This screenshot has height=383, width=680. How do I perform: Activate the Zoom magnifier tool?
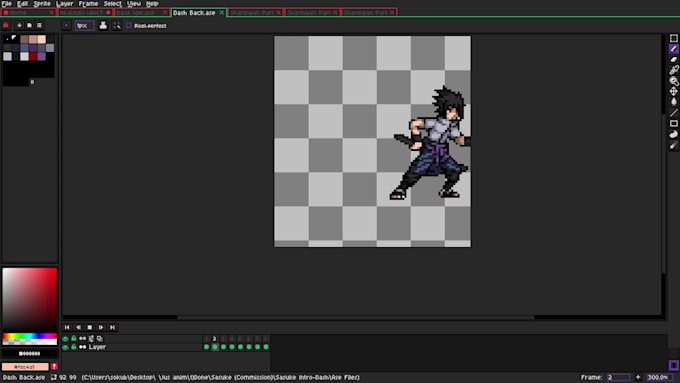point(673,81)
